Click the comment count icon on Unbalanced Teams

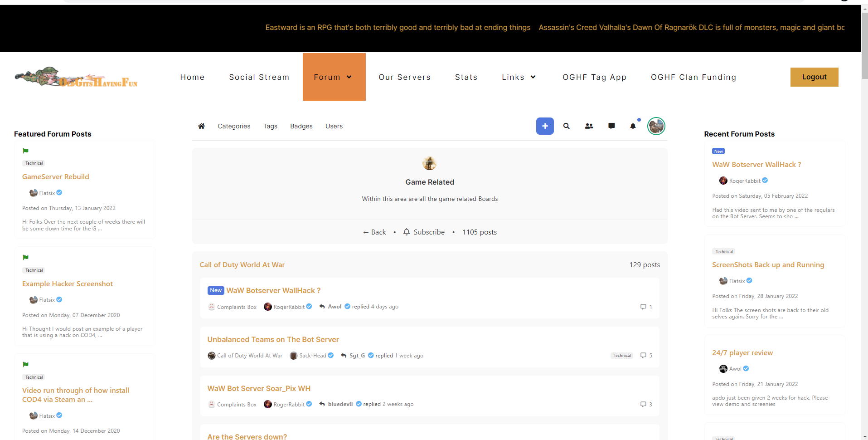tap(643, 356)
